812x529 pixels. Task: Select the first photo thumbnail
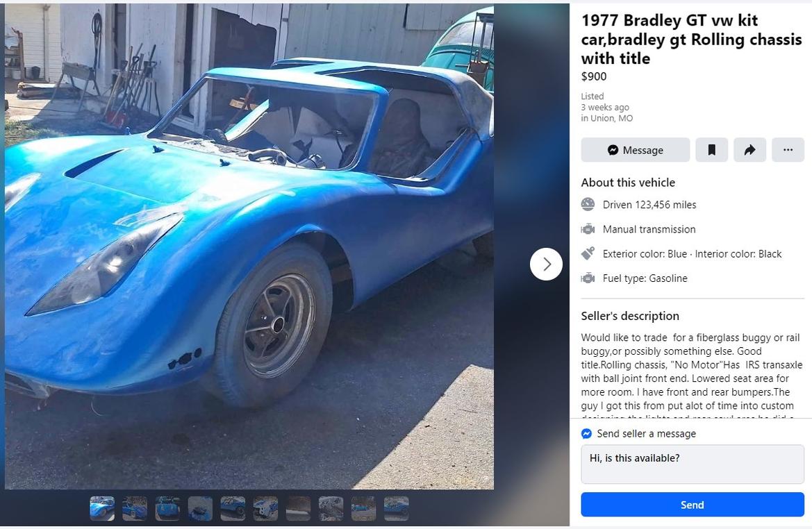[x=102, y=508]
